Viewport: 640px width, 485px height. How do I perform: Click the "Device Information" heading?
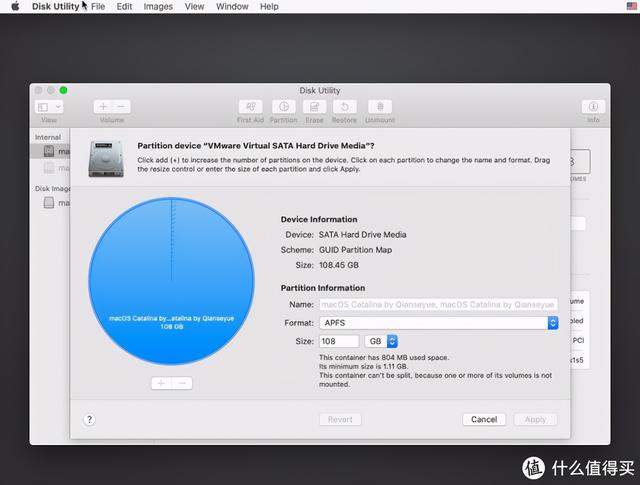319,219
